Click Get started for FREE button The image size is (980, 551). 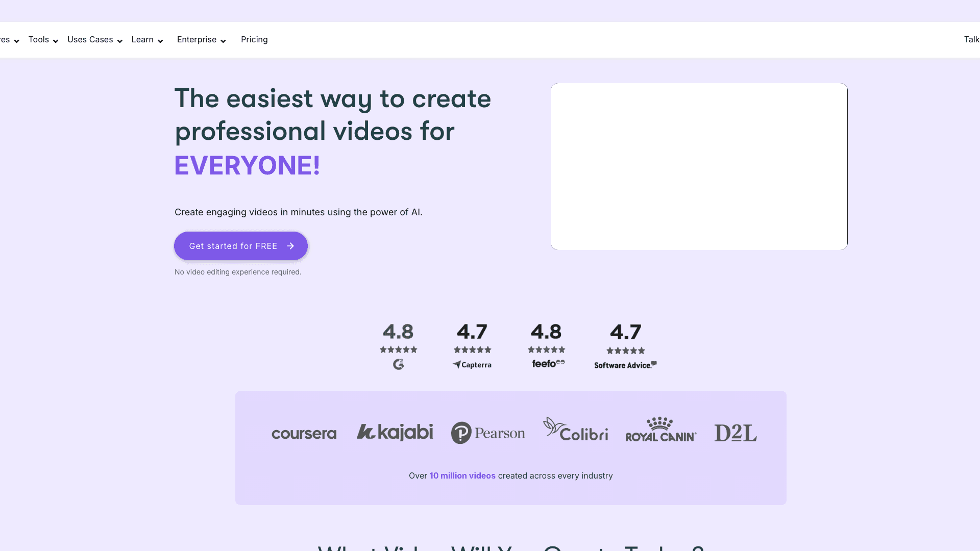click(x=233, y=246)
